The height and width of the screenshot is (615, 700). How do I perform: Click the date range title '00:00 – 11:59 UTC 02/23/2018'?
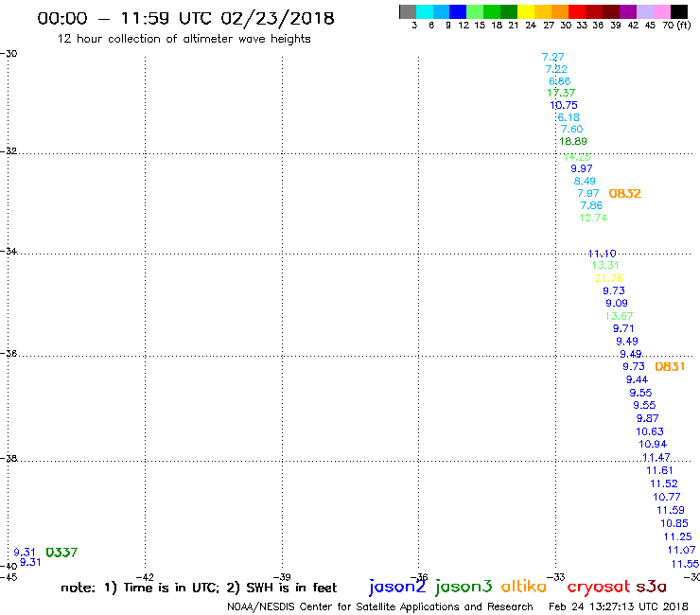pyautogui.click(x=185, y=19)
